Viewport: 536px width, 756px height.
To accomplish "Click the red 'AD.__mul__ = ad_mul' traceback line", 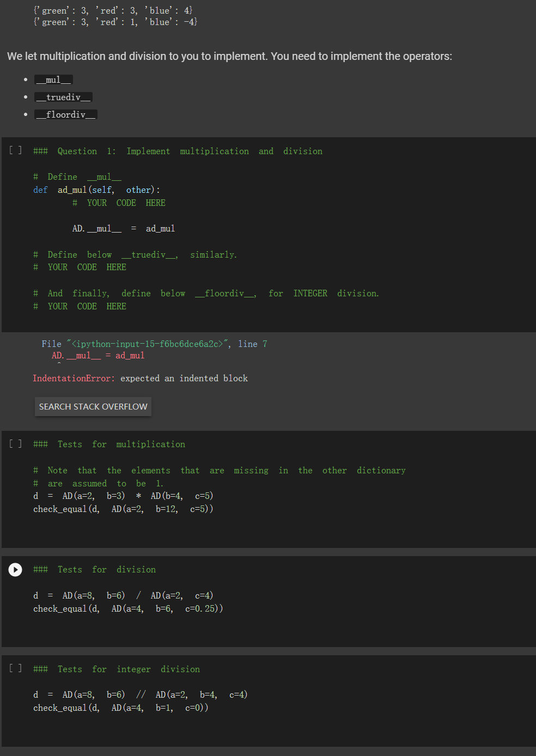I will [98, 356].
